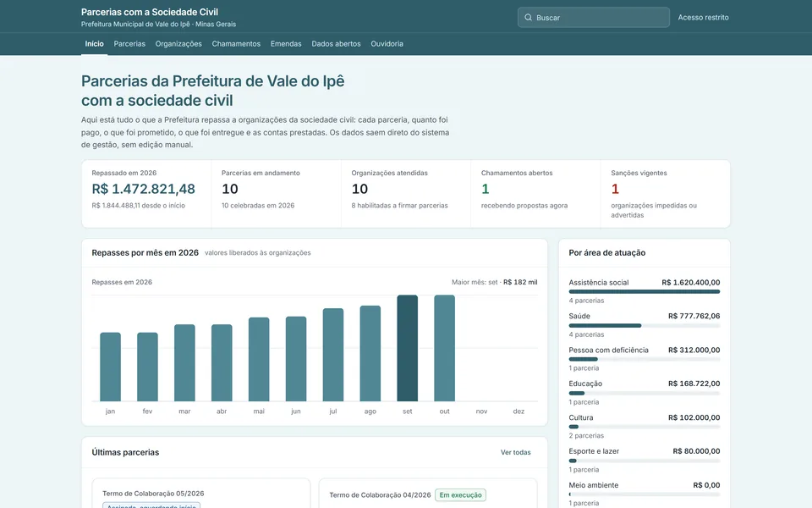Select the set bar in the monthly chart

pyautogui.click(x=408, y=348)
